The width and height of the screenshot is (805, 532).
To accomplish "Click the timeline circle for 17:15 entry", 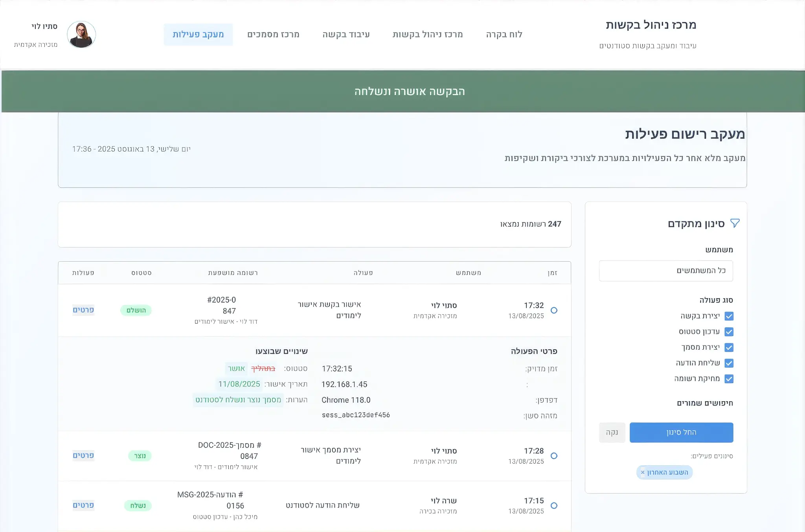I will (x=554, y=506).
